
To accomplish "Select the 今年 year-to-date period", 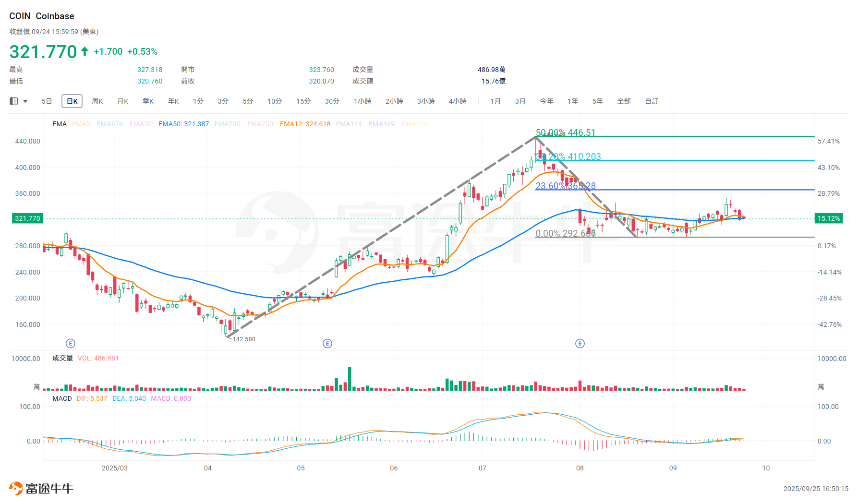I will click(x=546, y=101).
